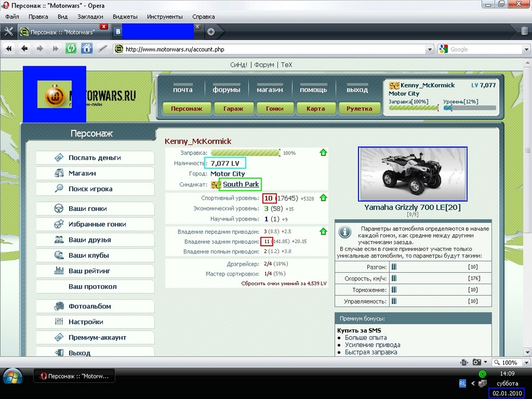Open the camera icon dropdown arrow

click(x=486, y=362)
